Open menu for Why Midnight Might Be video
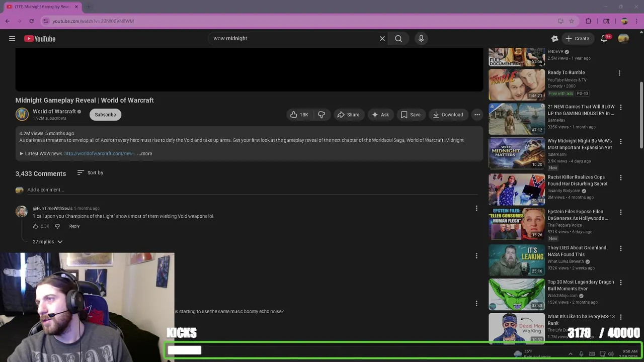Viewport: 644px width, 362px height. pyautogui.click(x=620, y=142)
